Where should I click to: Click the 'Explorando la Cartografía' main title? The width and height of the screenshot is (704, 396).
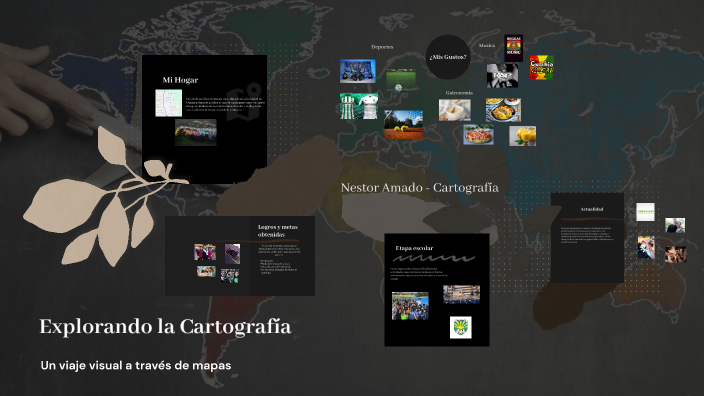[x=165, y=327]
